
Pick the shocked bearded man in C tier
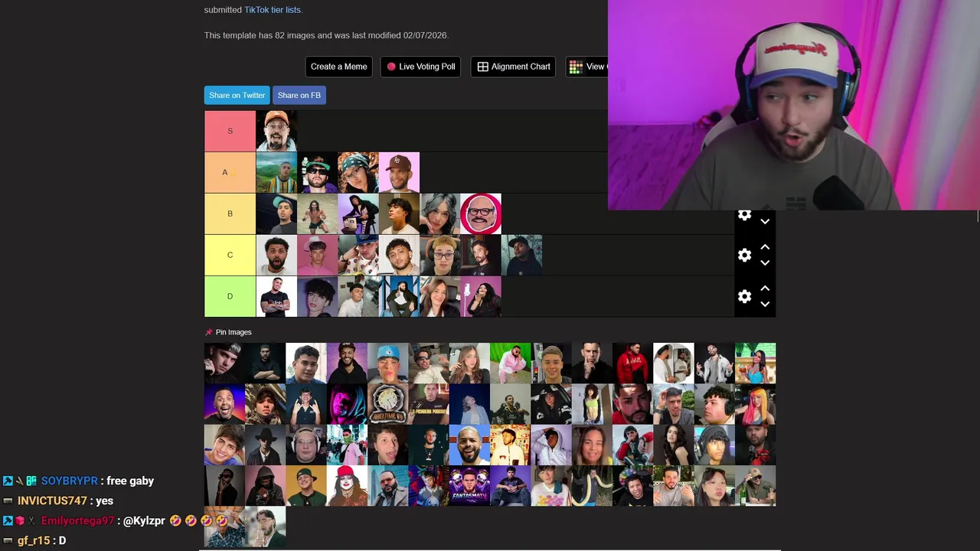coord(276,255)
